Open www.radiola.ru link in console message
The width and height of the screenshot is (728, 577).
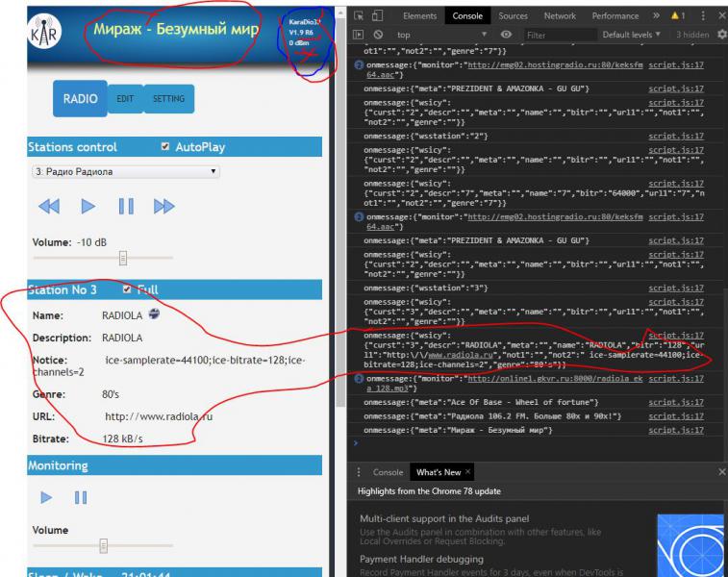click(x=461, y=355)
